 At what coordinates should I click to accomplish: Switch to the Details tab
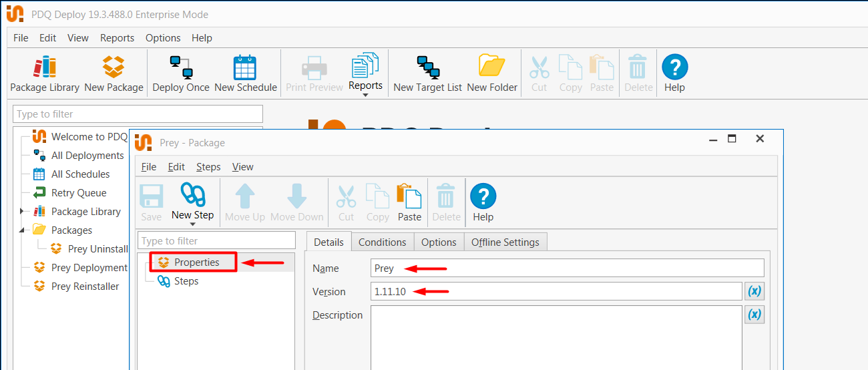[x=329, y=242]
